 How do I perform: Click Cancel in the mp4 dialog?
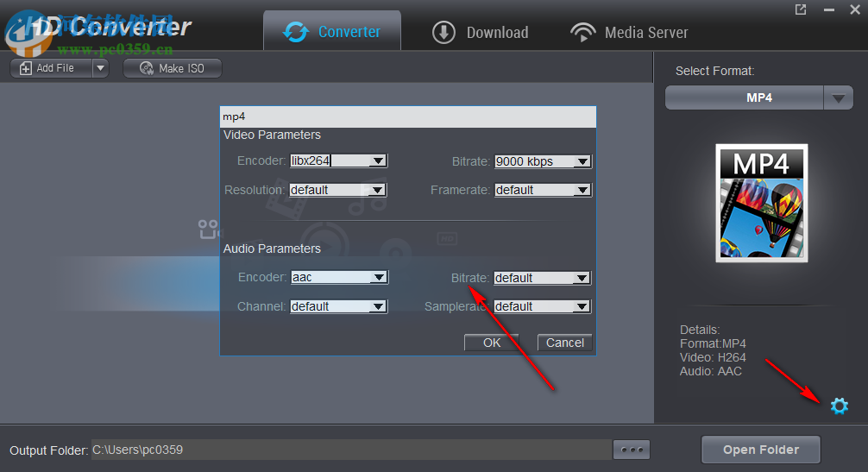pyautogui.click(x=564, y=343)
